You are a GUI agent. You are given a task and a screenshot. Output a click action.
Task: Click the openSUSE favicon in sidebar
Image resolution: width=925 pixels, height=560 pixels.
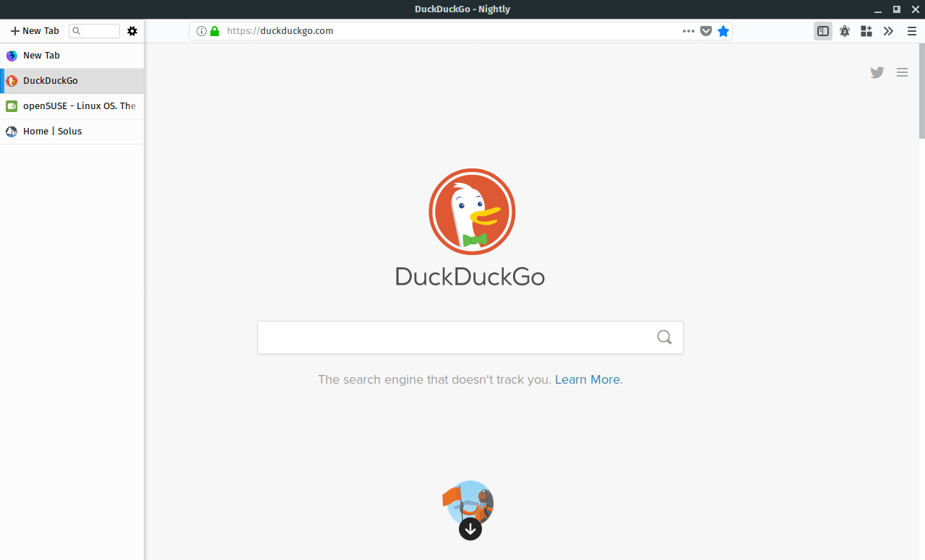coord(12,106)
